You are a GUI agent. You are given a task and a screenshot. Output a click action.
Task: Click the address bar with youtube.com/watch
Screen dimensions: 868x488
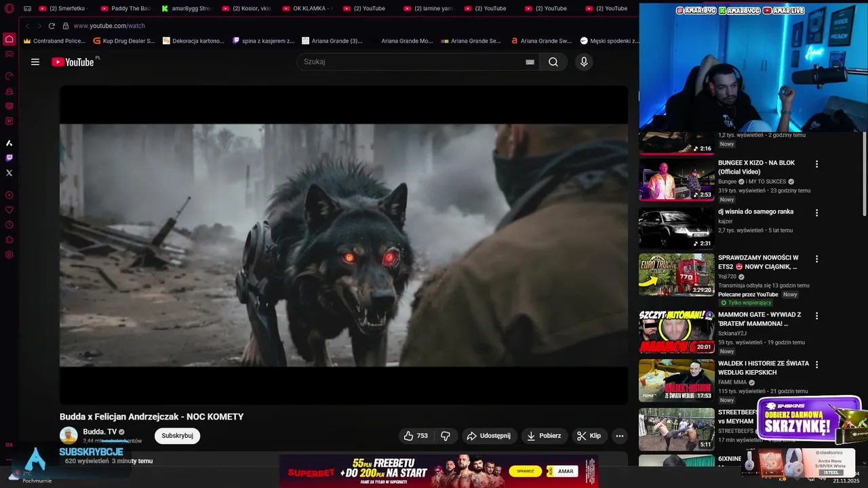108,26
